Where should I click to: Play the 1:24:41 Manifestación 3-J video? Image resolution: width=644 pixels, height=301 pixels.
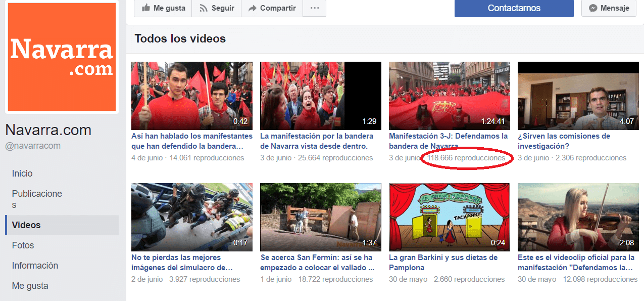click(450, 96)
